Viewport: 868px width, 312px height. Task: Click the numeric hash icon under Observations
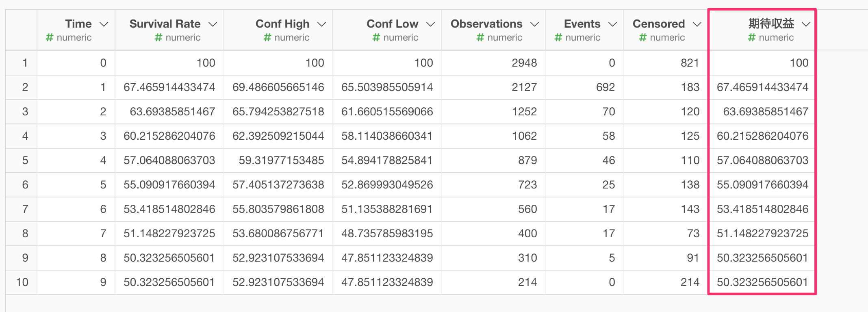pos(480,38)
